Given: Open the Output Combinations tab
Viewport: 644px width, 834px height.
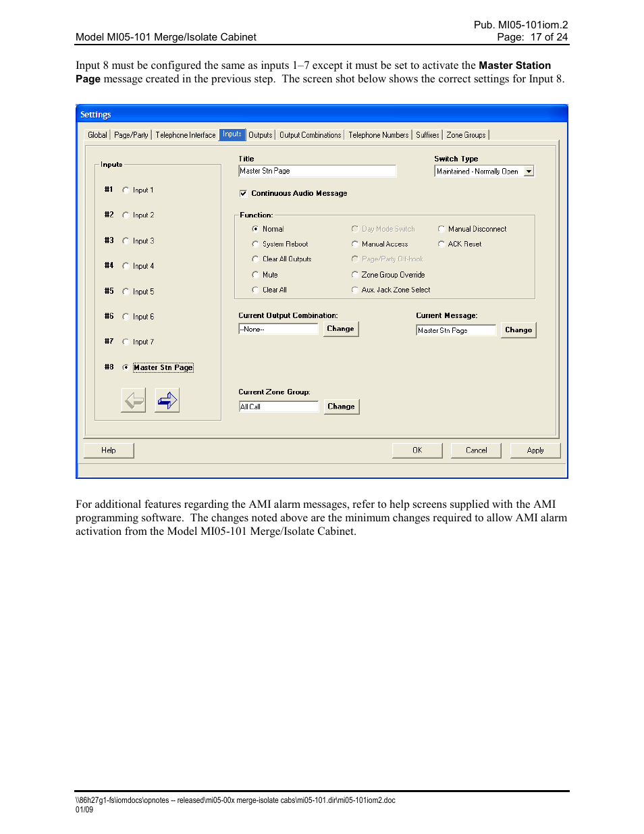Looking at the screenshot, I should click(x=311, y=135).
